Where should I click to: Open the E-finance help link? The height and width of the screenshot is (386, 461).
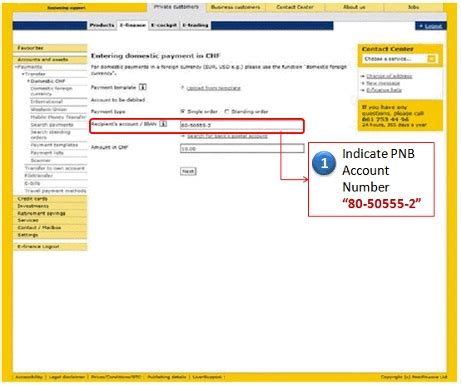point(384,90)
